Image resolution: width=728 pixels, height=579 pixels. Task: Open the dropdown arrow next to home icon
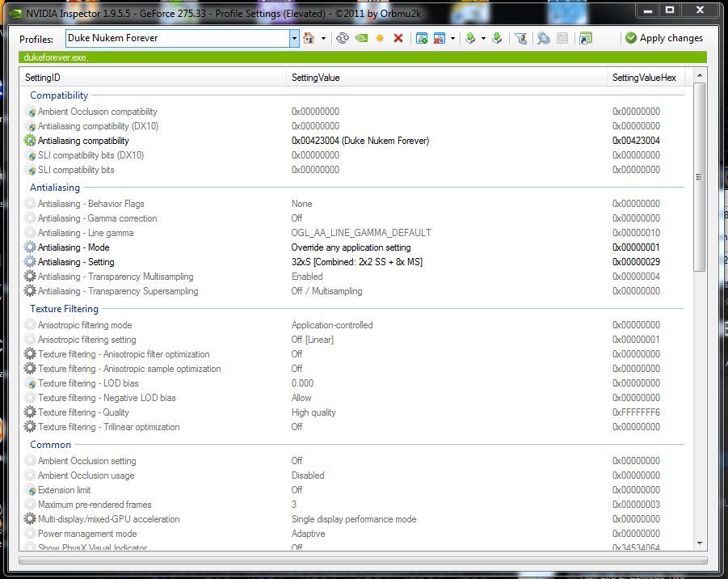coord(324,39)
